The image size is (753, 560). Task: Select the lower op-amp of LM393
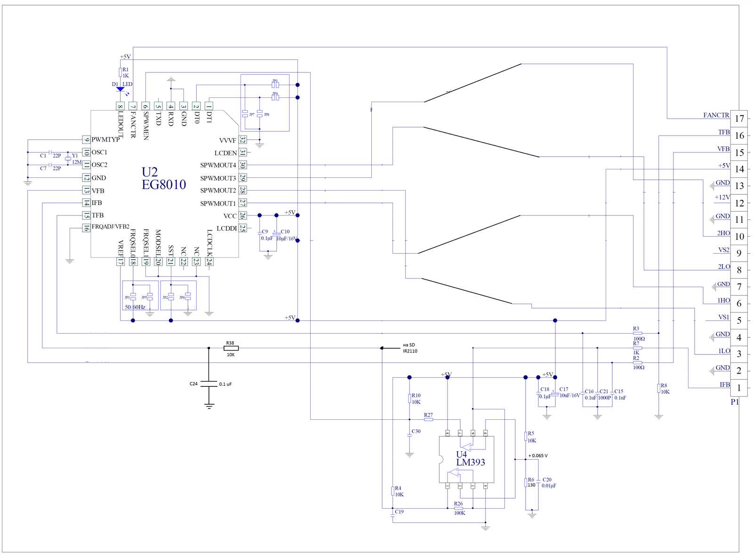[x=454, y=472]
